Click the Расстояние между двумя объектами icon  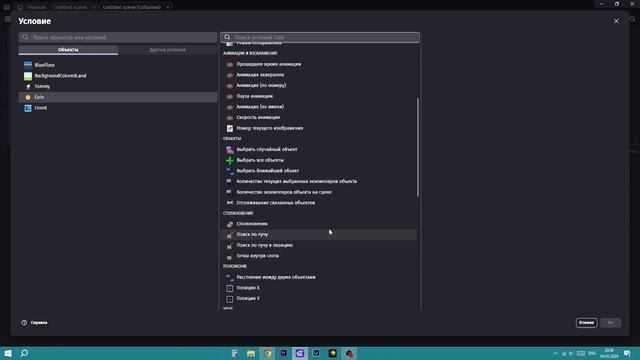tap(230, 278)
